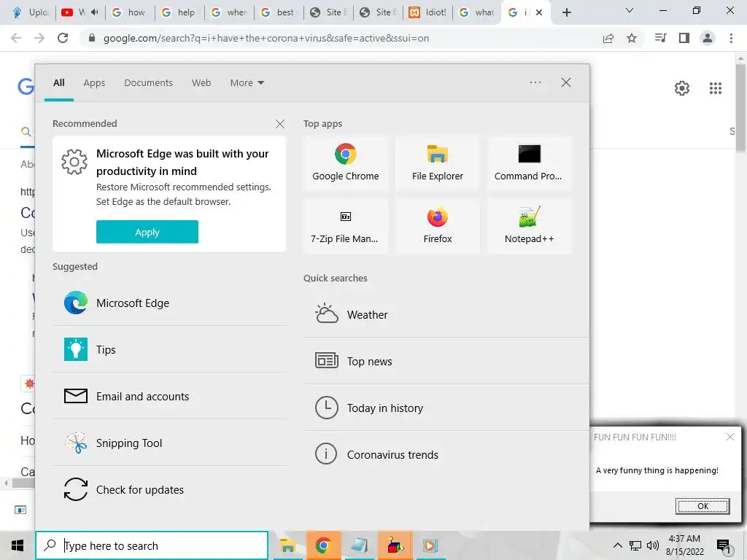Viewport: 747px width, 560px height.
Task: Open Microsoft Edge in Suggested list
Action: coord(169,303)
